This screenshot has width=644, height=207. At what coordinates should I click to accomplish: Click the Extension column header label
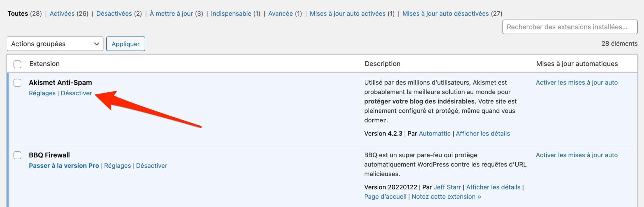pyautogui.click(x=44, y=64)
